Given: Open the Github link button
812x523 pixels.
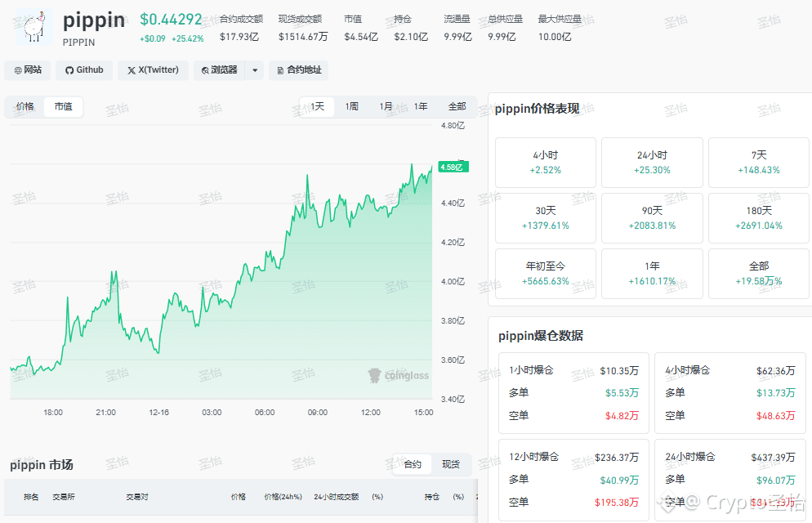Looking at the screenshot, I should click(84, 70).
